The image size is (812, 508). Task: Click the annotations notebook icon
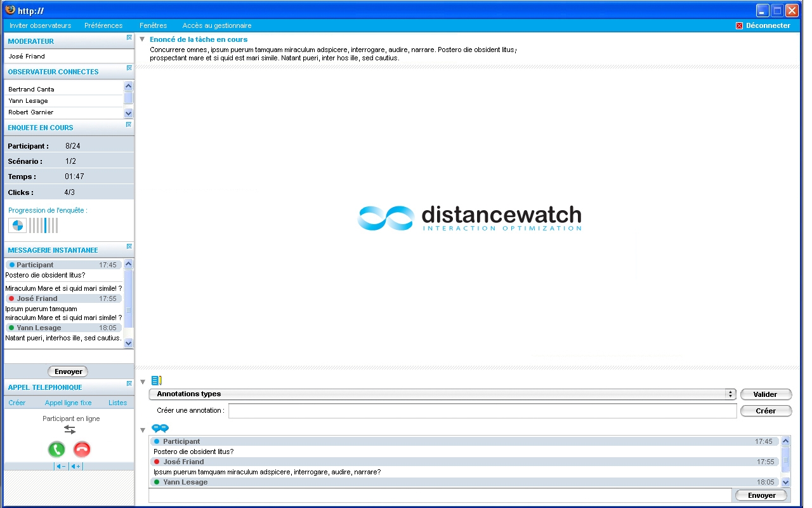click(x=157, y=381)
